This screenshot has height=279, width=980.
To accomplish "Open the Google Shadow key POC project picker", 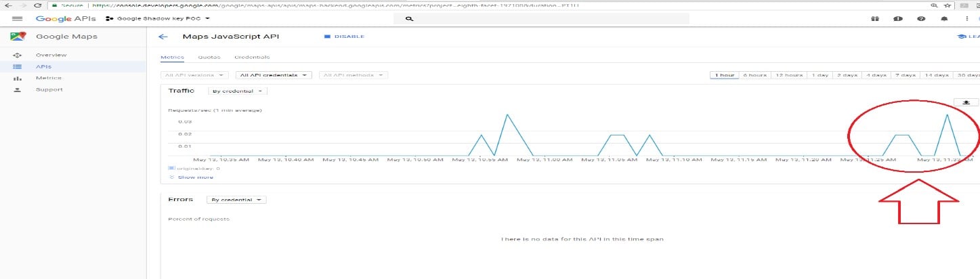I will [x=158, y=19].
